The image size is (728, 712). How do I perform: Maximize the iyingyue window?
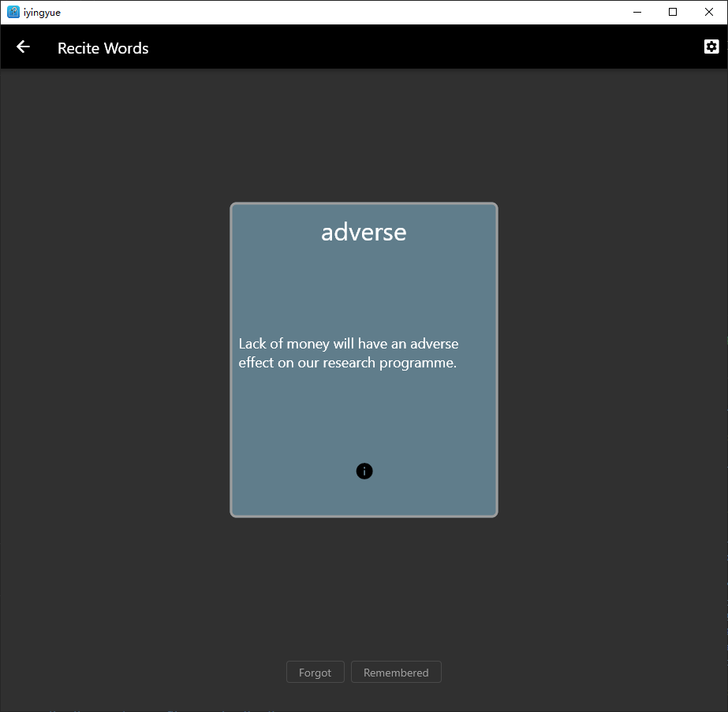click(x=673, y=12)
